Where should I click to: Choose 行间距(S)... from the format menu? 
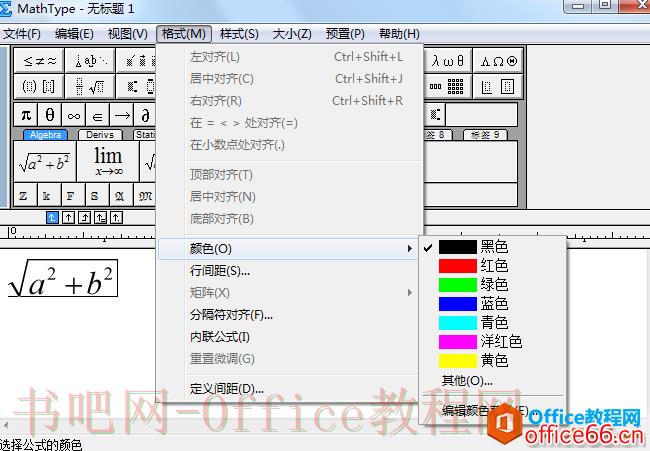click(x=288, y=271)
